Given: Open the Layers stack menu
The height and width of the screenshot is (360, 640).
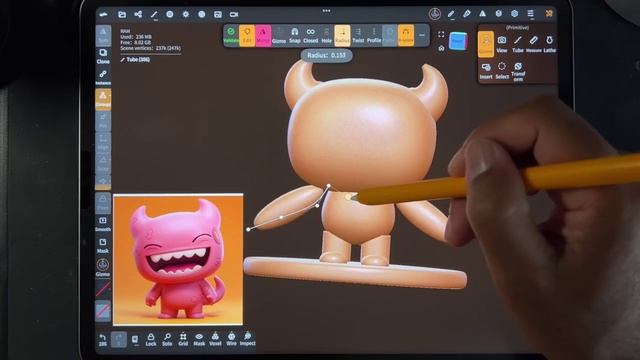Looking at the screenshot, I should coord(498,14).
